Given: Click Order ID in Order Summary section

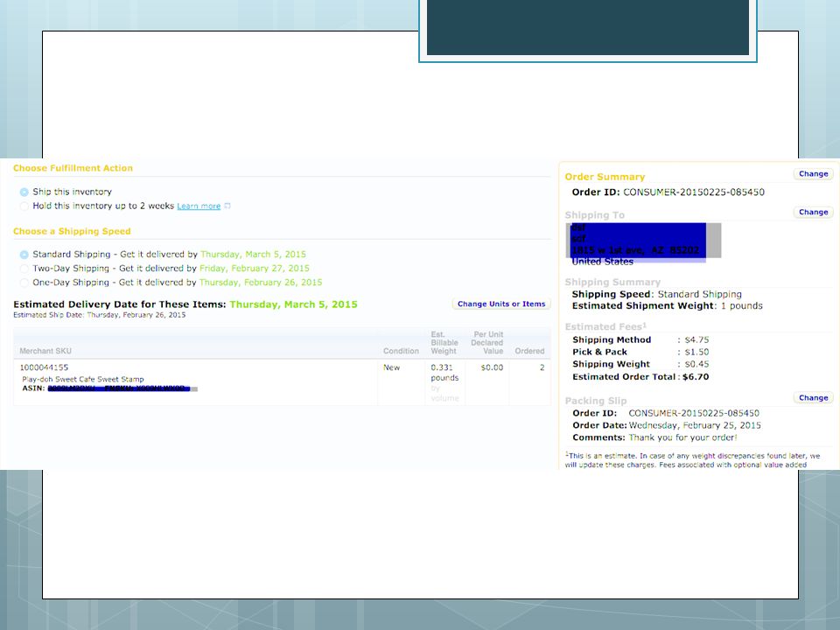Looking at the screenshot, I should 668,192.
